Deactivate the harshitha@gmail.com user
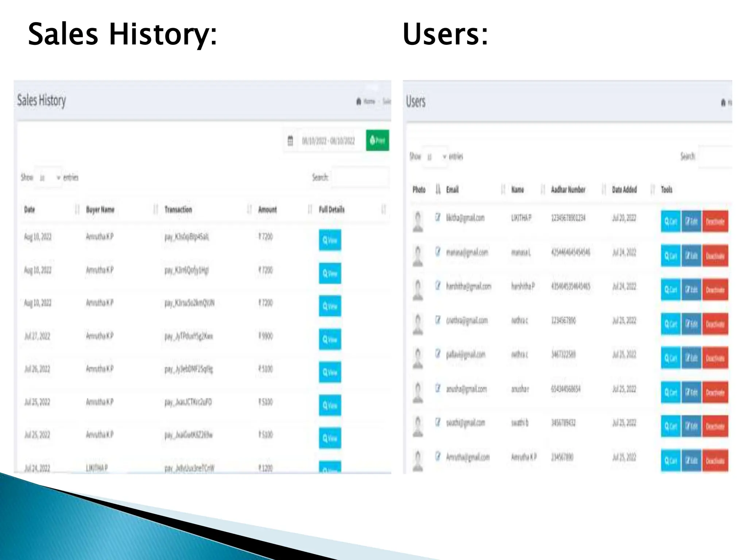The width and height of the screenshot is (747, 560). 715,290
